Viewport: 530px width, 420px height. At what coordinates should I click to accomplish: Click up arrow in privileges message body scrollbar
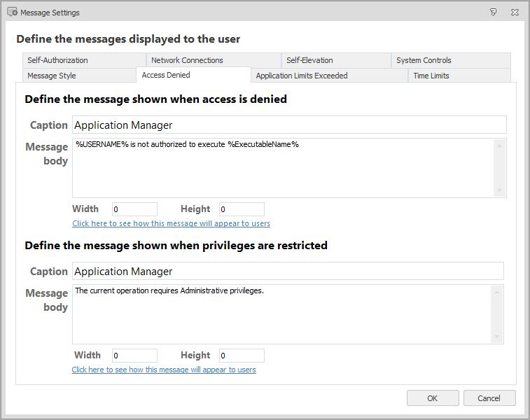pyautogui.click(x=497, y=292)
